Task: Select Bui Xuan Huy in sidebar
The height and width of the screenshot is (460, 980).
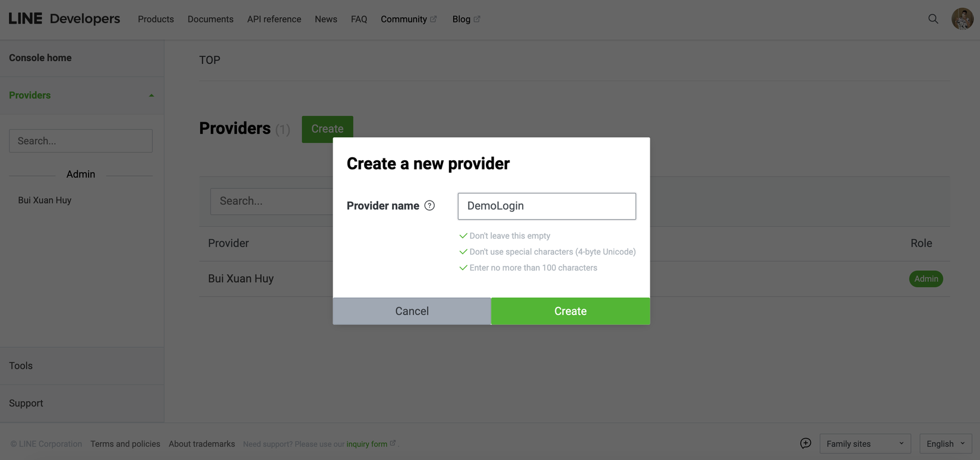Action: (45, 200)
